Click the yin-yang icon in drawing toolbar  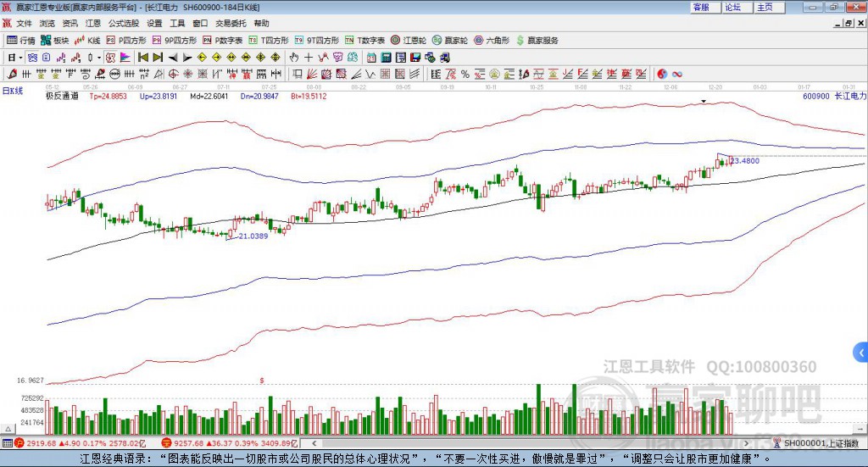tap(662, 75)
